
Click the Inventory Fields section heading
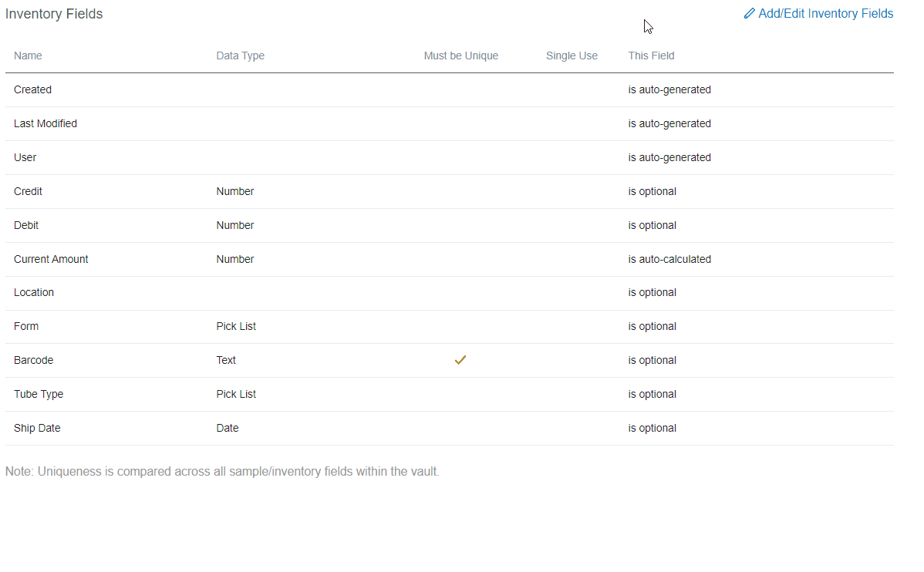coord(54,14)
